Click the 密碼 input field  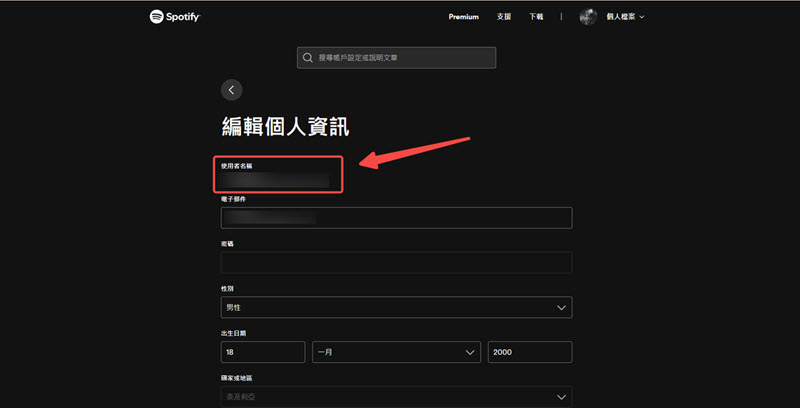pos(396,262)
